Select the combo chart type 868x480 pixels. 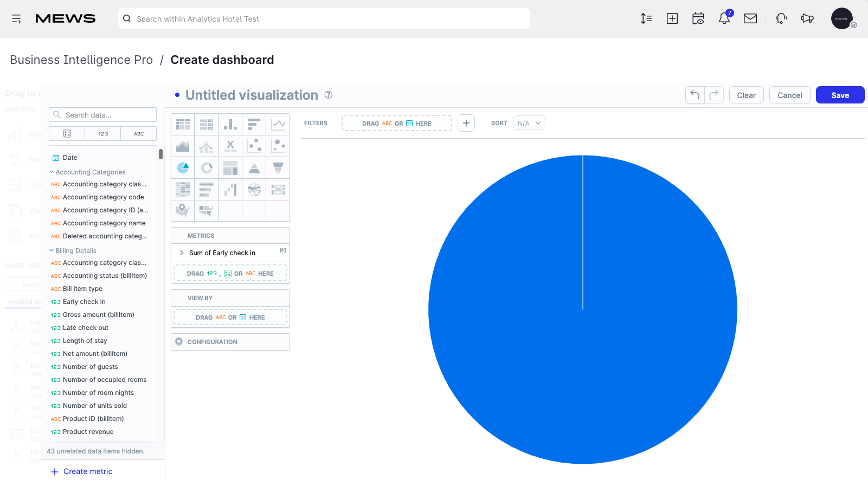[207, 146]
